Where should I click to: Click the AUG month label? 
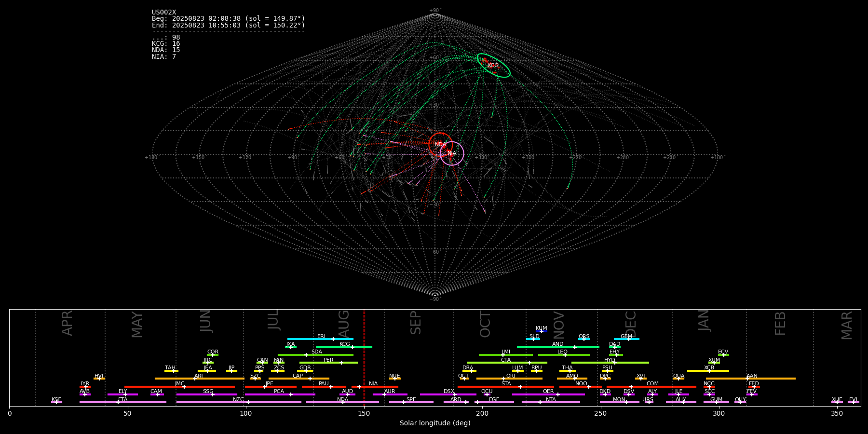(344, 323)
